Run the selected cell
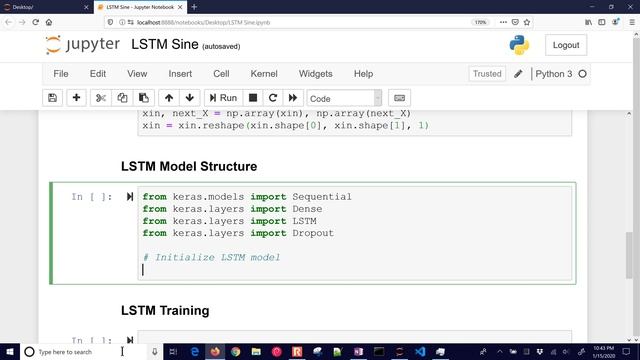This screenshot has width=640, height=360. pos(223,98)
